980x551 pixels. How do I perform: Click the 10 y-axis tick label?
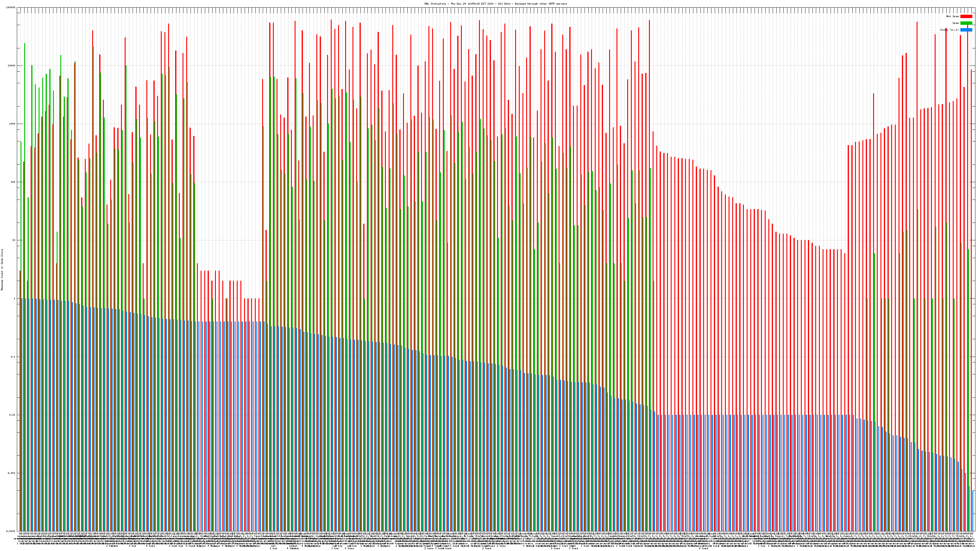[x=14, y=240]
